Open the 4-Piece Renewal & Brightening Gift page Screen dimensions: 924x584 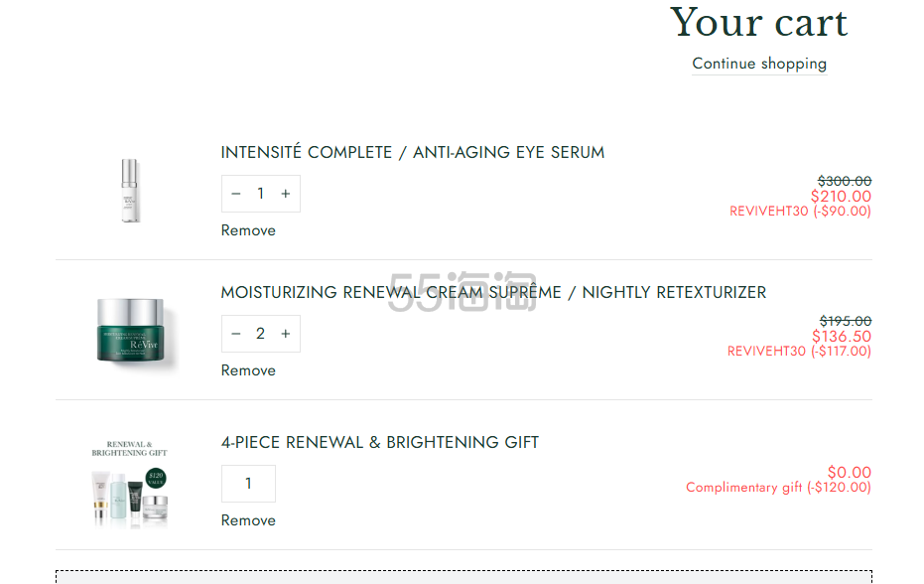pyautogui.click(x=379, y=442)
